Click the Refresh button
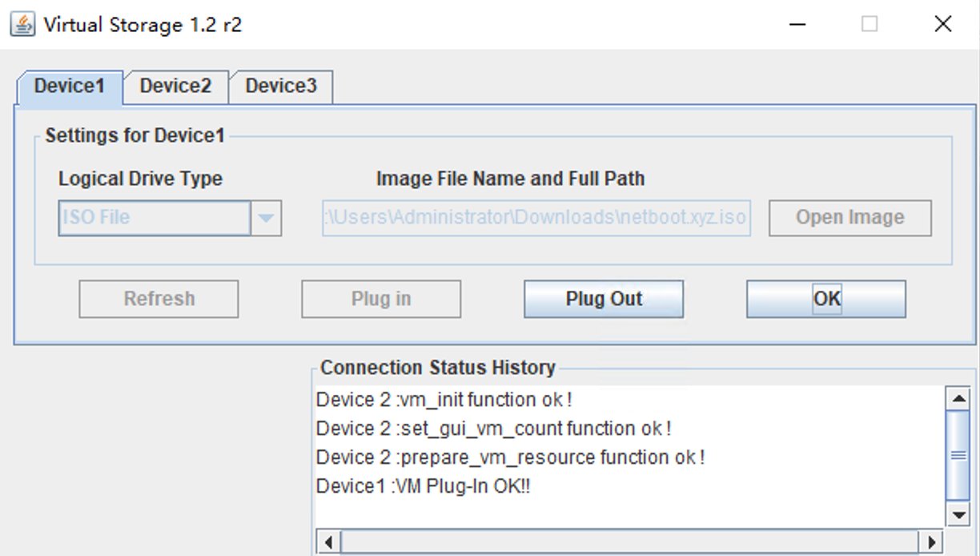This screenshot has height=556, width=980. coord(159,299)
